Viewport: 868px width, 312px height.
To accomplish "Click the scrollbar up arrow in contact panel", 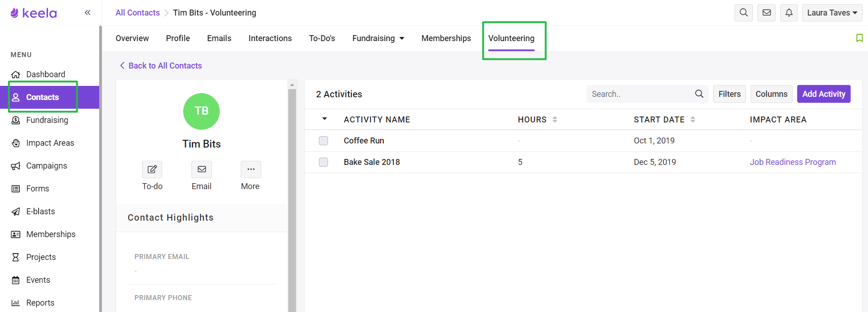I will tap(292, 85).
